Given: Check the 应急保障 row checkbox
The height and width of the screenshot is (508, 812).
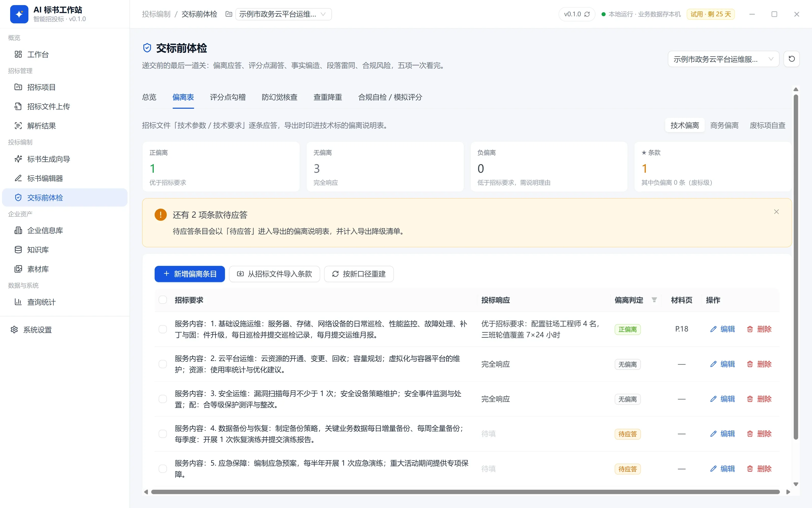Looking at the screenshot, I should click(163, 469).
